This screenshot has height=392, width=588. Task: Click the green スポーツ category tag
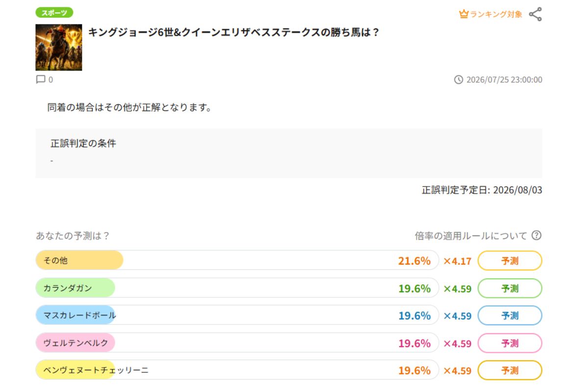click(54, 13)
